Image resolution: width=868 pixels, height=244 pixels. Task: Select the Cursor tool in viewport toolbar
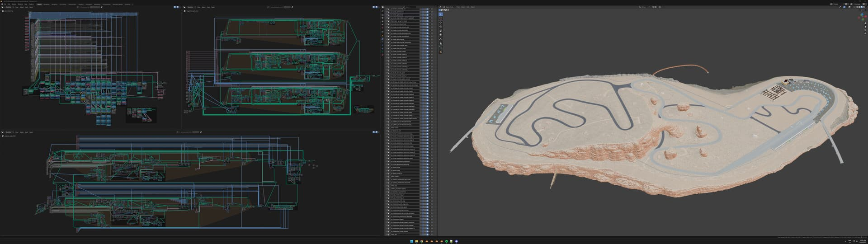440,18
